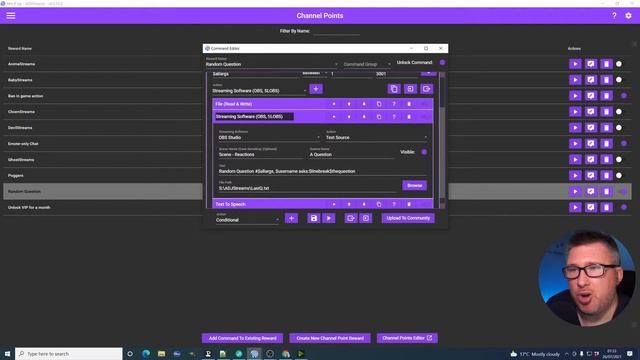Duplicate the Streaming Software action header
Screen dimensions: 640x360
pos(379,117)
